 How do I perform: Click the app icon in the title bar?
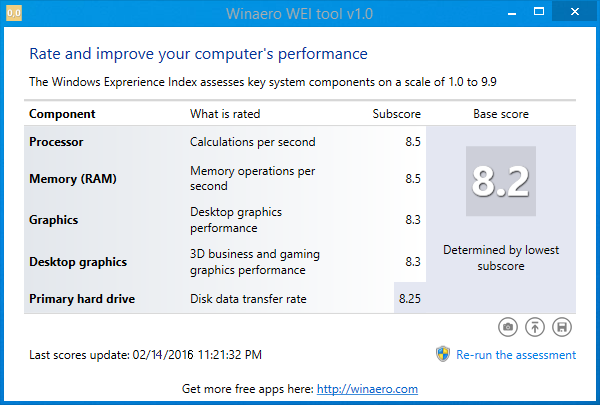(13, 13)
